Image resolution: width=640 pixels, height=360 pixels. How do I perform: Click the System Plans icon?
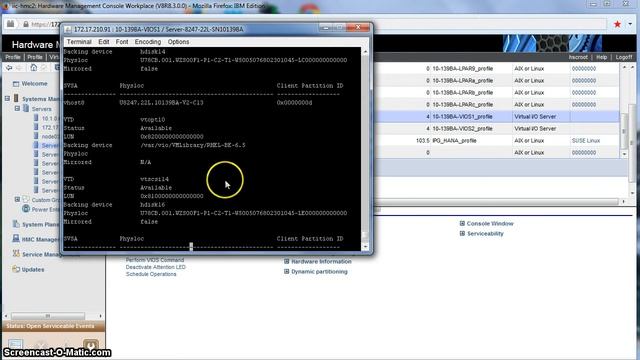tap(16, 224)
